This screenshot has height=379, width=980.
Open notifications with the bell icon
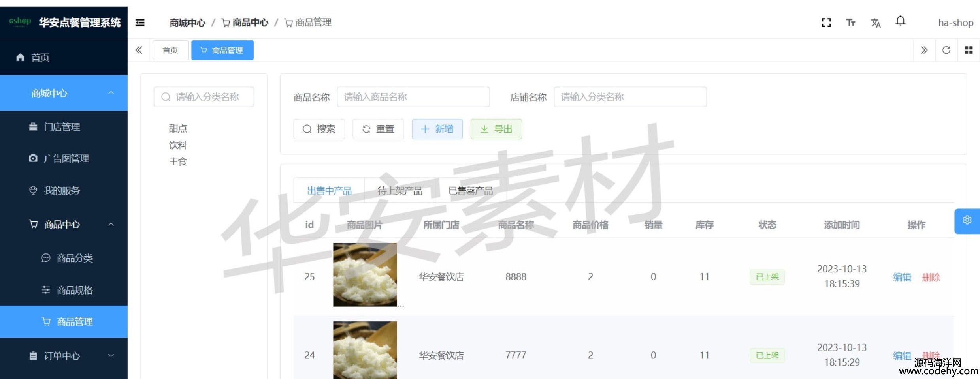[x=900, y=21]
